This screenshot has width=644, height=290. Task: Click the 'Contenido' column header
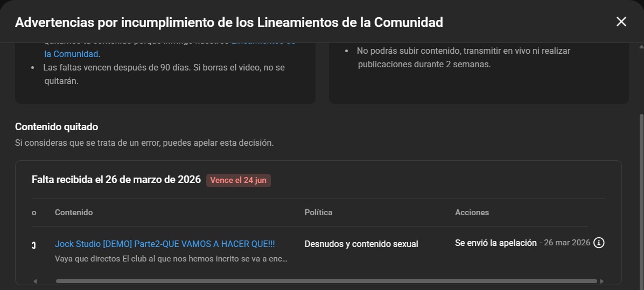pyautogui.click(x=74, y=213)
